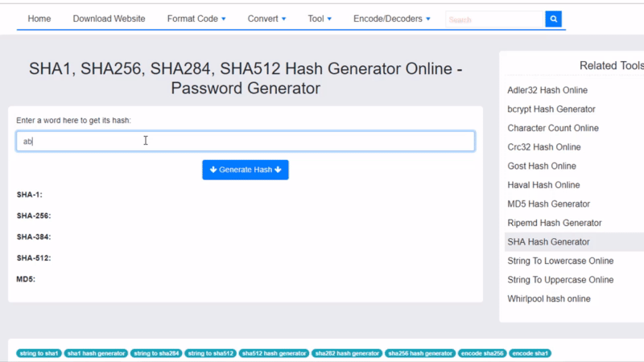Screen dimensions: 644x362
Task: Go to Character Count Online
Action: point(553,128)
